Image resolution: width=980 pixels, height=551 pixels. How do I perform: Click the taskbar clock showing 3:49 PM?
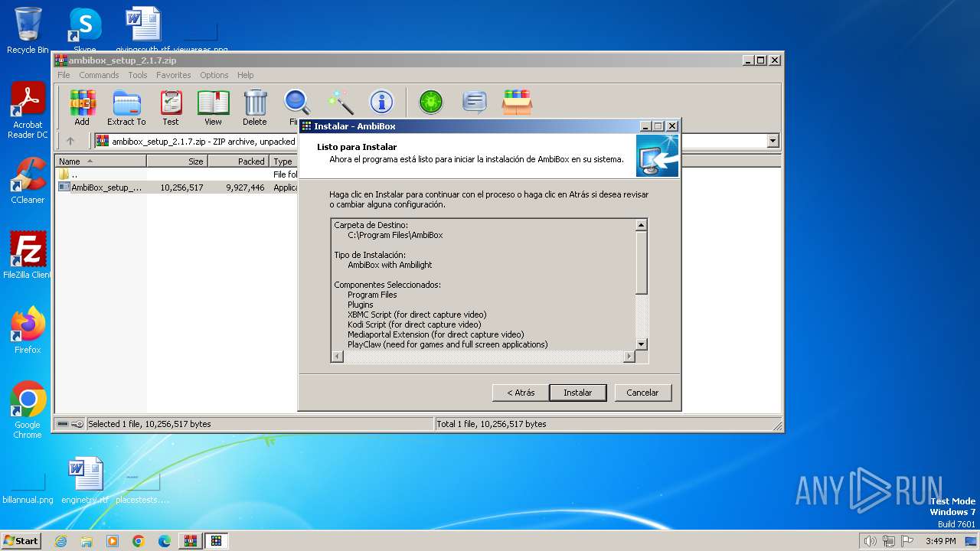click(940, 541)
